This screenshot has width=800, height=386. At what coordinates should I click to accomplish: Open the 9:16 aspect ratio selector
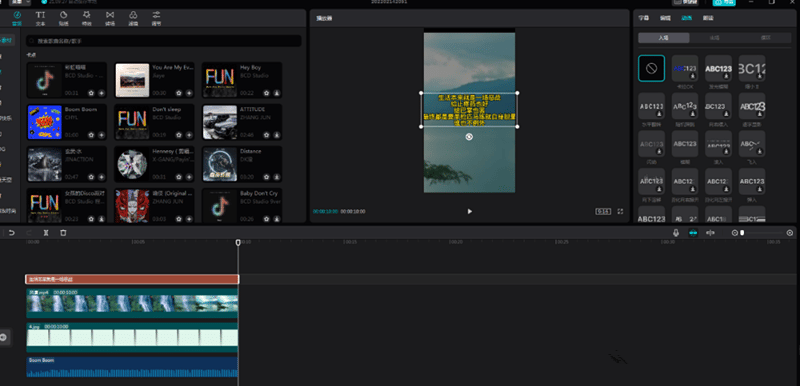coord(603,211)
